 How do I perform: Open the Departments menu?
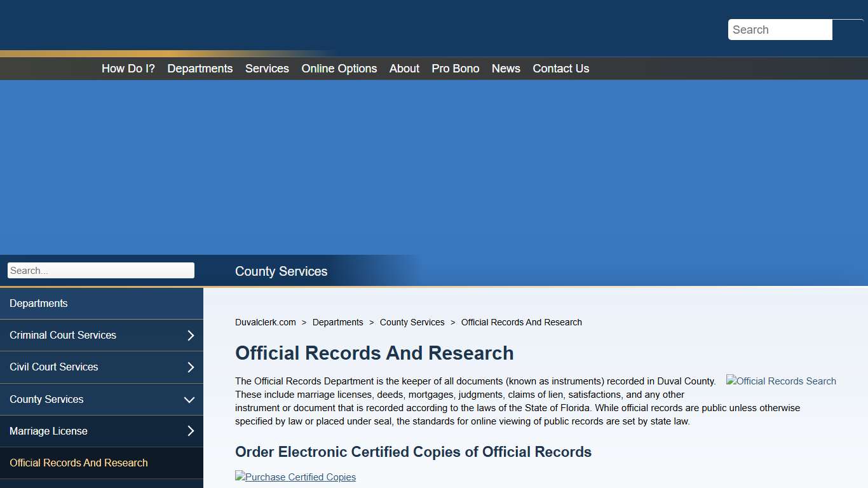click(200, 68)
